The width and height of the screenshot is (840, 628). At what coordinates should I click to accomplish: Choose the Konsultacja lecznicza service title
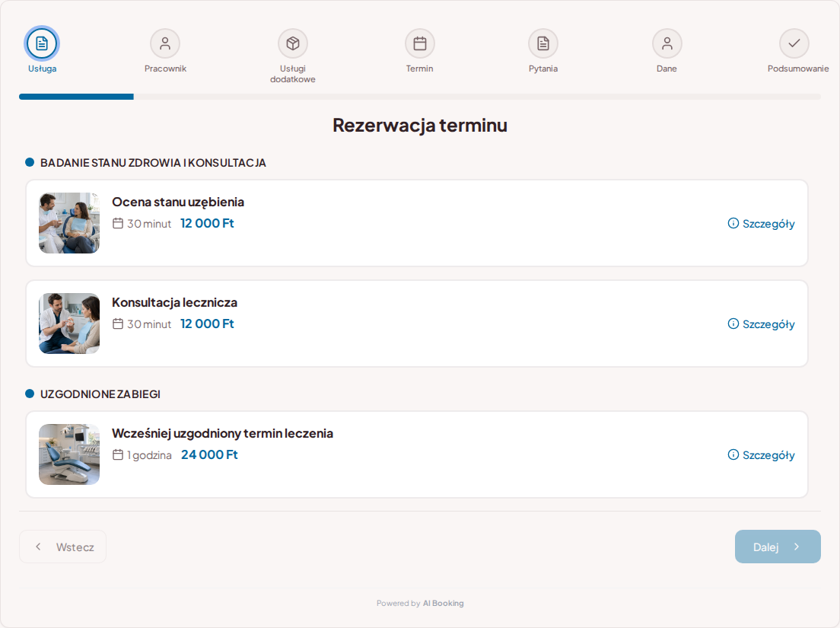(x=175, y=302)
